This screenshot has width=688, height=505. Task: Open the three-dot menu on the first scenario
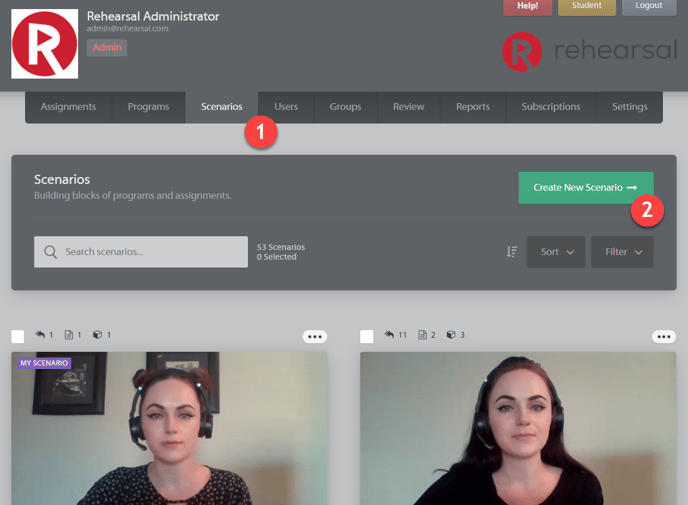[315, 336]
